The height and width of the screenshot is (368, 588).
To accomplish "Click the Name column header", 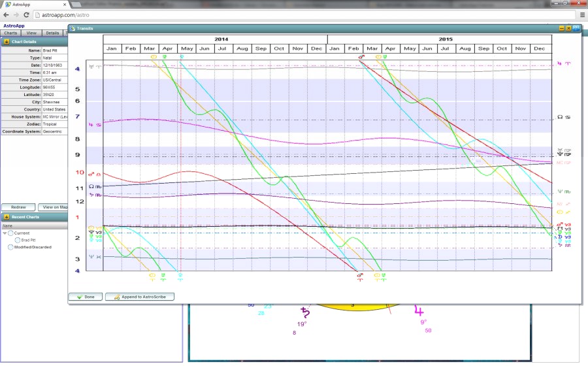I will [x=8, y=226].
